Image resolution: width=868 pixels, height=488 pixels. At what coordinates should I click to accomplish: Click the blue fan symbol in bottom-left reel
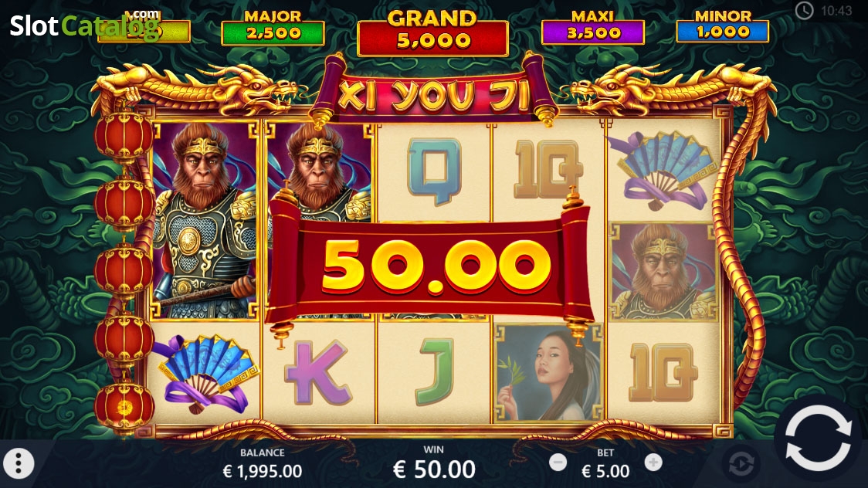tap(204, 374)
